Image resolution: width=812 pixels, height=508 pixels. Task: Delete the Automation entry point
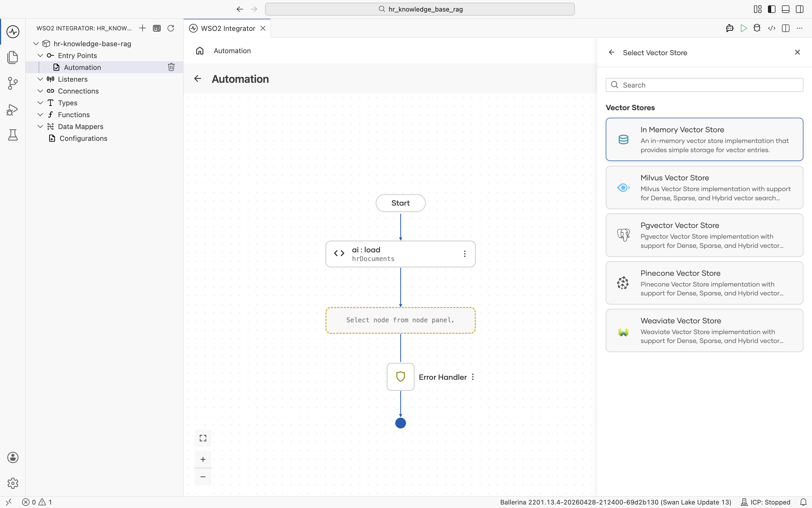coord(171,67)
